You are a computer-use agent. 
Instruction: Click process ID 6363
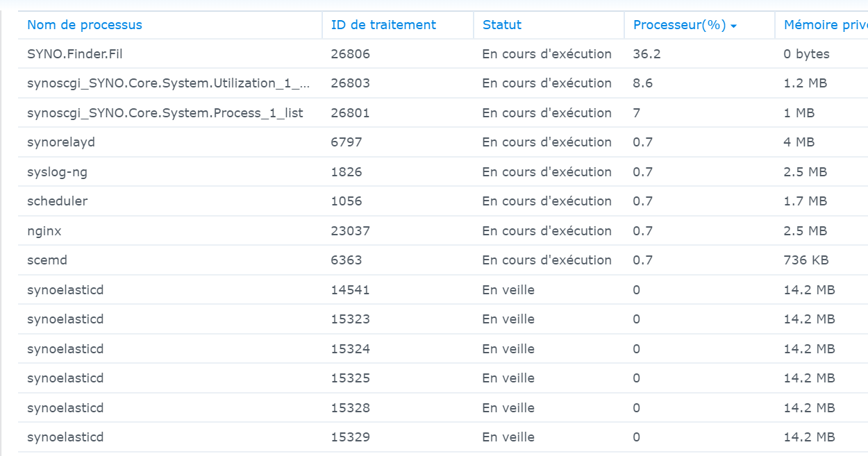coord(347,260)
